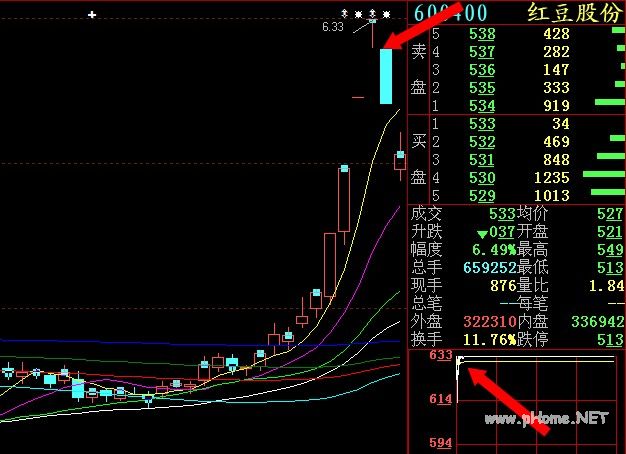The width and height of the screenshot is (626, 454).
Task: Click buy level 1 volume 34
Action: coord(561,124)
